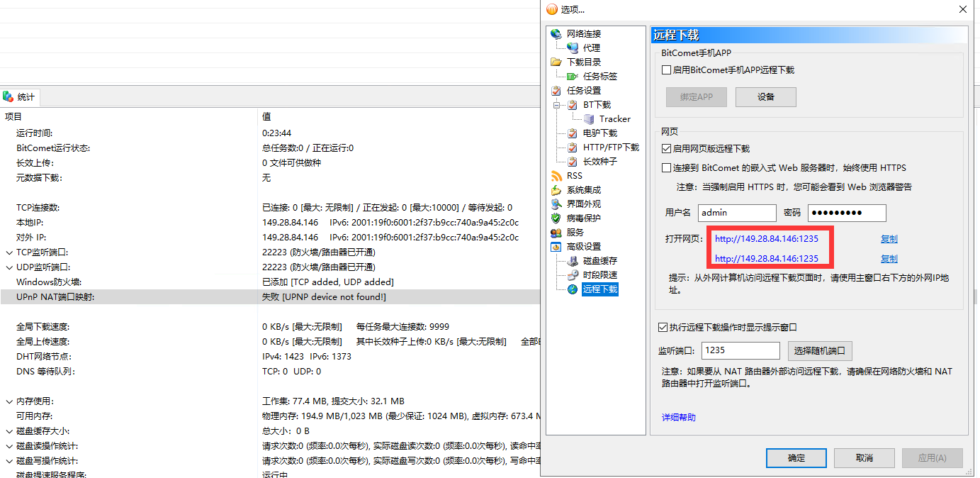
Task: Click the BitComet icon in 选项 title bar
Action: (x=552, y=9)
